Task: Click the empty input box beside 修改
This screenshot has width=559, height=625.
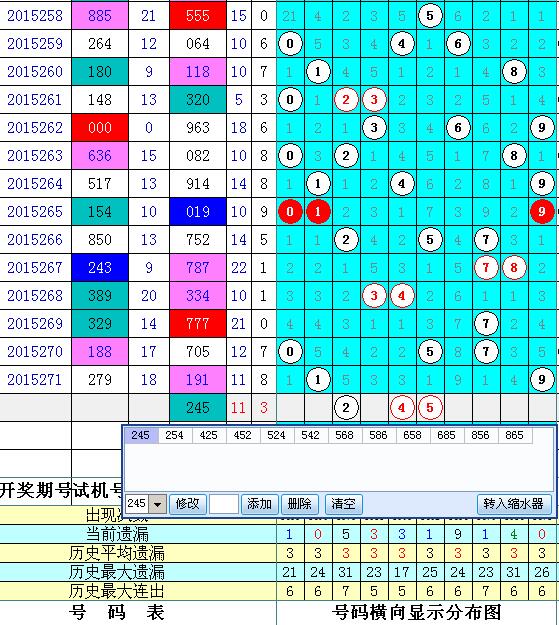Action: click(x=224, y=504)
